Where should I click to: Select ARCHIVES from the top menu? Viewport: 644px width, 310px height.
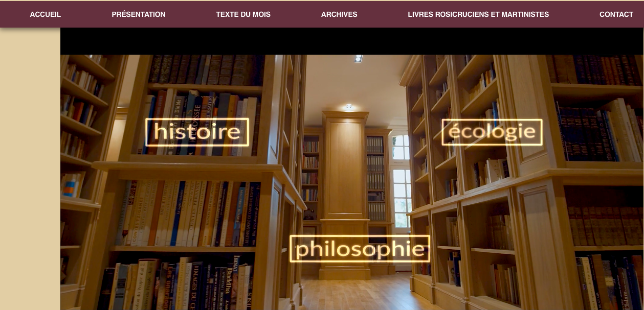click(x=339, y=14)
